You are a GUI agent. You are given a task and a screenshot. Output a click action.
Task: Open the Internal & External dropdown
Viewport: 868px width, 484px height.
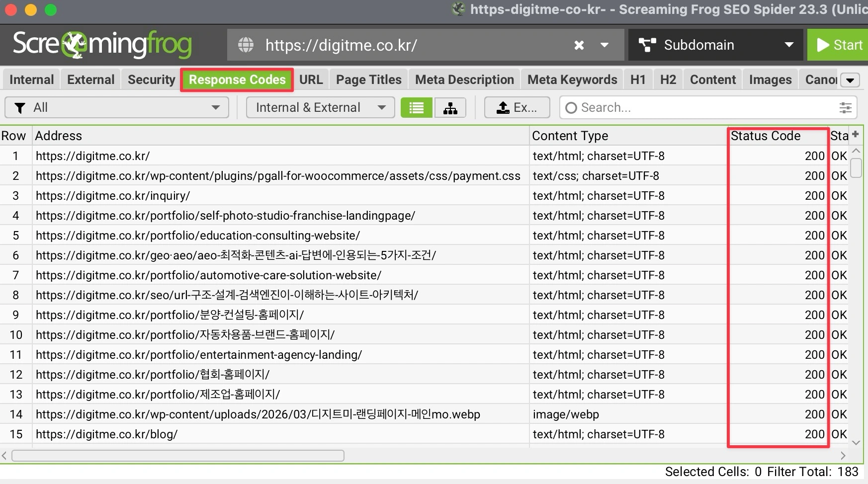point(321,107)
